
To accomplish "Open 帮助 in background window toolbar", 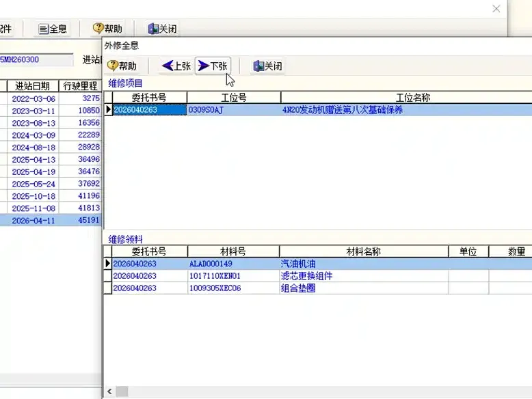I will [107, 29].
